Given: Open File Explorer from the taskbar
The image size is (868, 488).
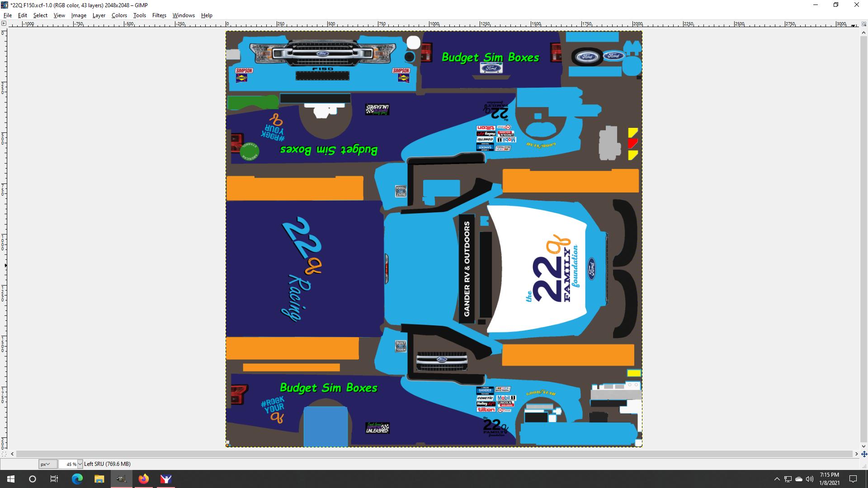Looking at the screenshot, I should click(99, 479).
